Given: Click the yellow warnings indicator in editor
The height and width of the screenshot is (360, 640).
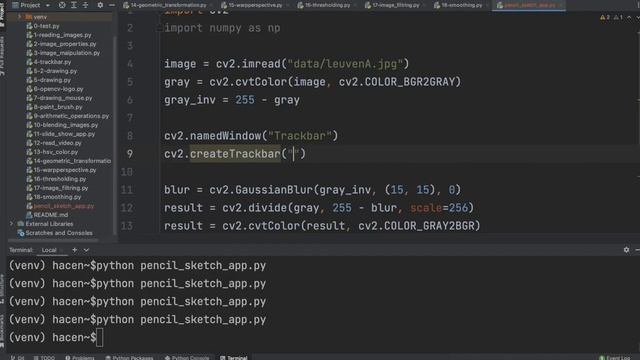Looking at the screenshot, I should tap(604, 18).
